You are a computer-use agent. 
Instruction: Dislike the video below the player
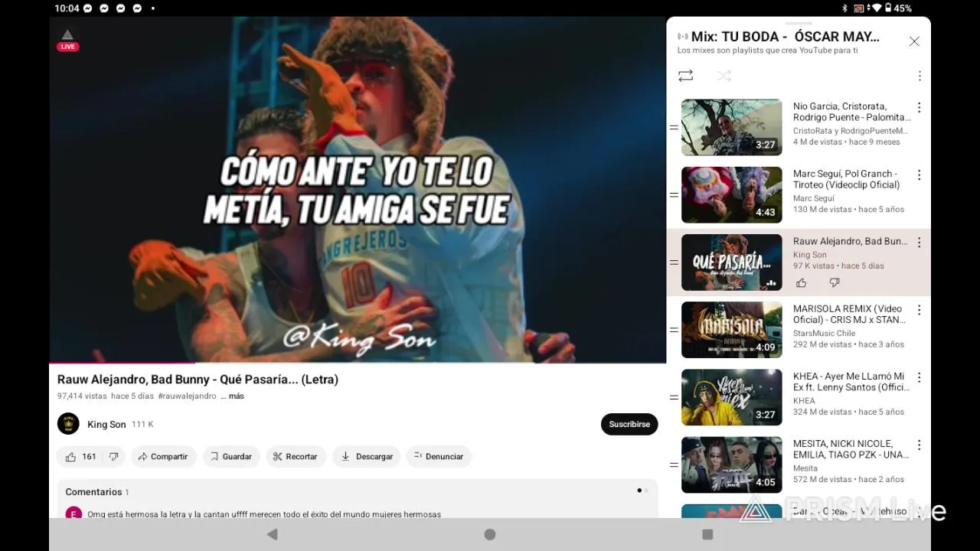113,457
